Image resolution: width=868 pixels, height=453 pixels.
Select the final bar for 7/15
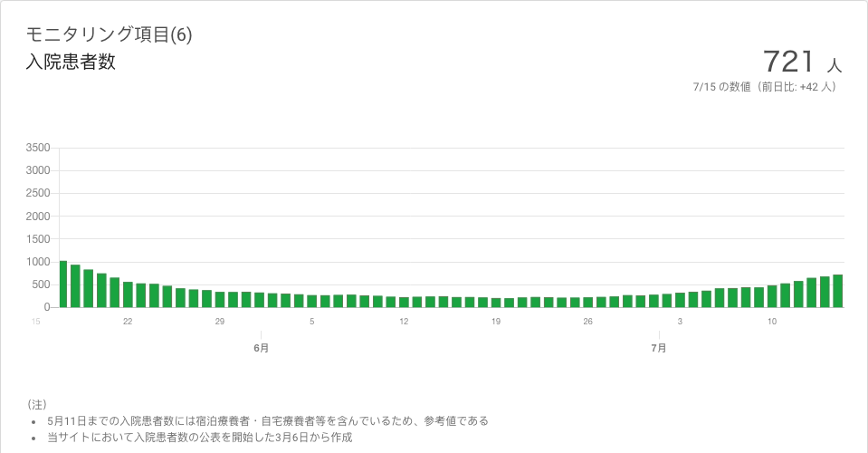click(x=838, y=291)
